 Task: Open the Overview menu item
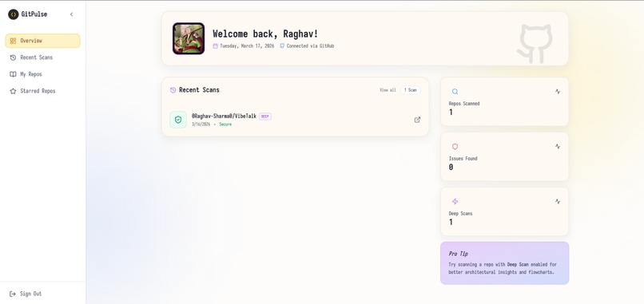click(42, 41)
